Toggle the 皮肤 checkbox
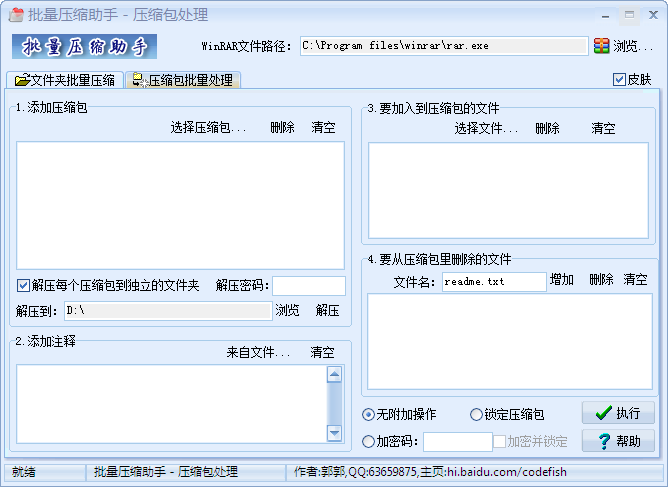 619,79
